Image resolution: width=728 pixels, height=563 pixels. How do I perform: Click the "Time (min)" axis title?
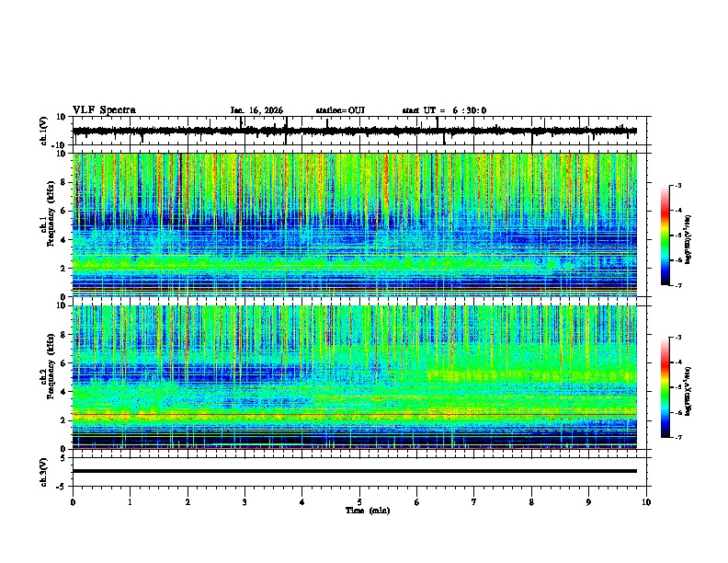[x=368, y=511]
